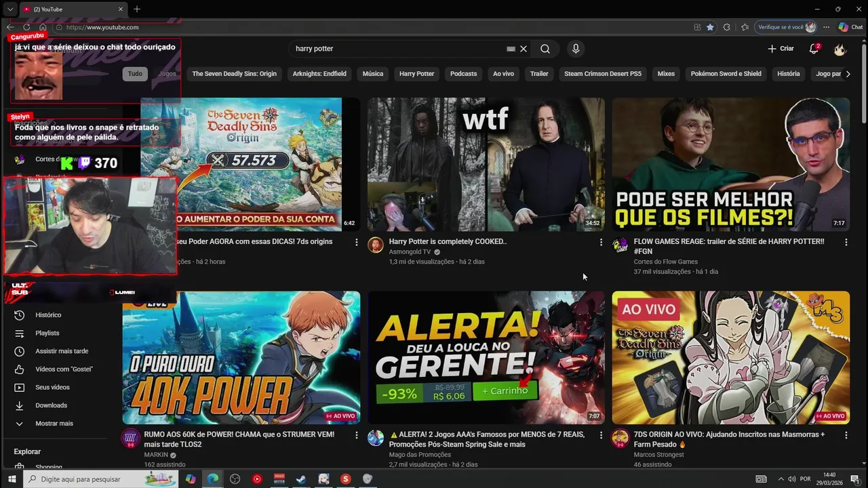Select Steam Crimson Desert PS5 chip
Image resolution: width=868 pixels, height=488 pixels.
coord(603,74)
